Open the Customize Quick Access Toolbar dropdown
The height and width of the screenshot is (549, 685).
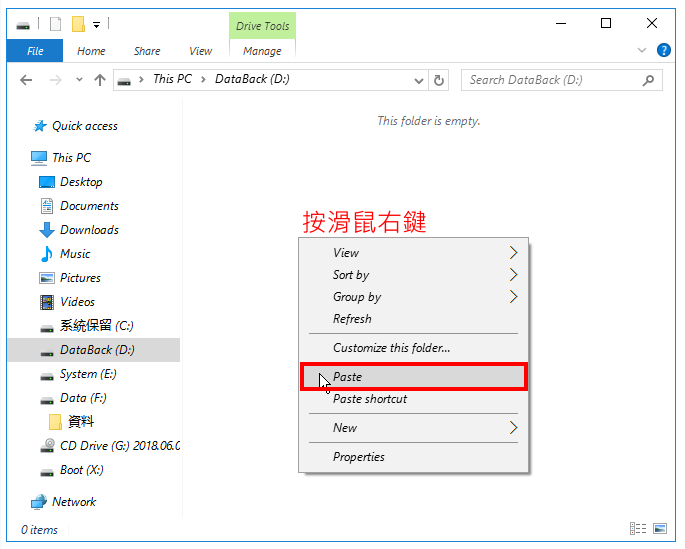pyautogui.click(x=97, y=25)
